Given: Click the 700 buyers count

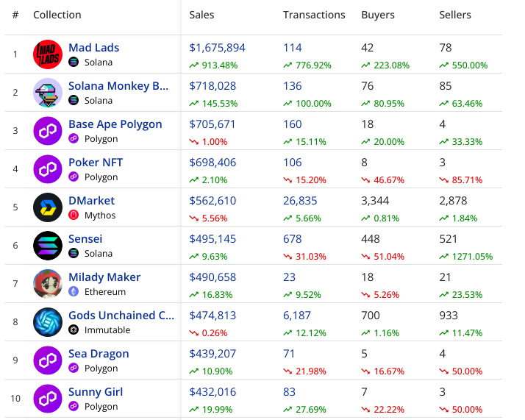Looking at the screenshot, I should [x=371, y=316].
